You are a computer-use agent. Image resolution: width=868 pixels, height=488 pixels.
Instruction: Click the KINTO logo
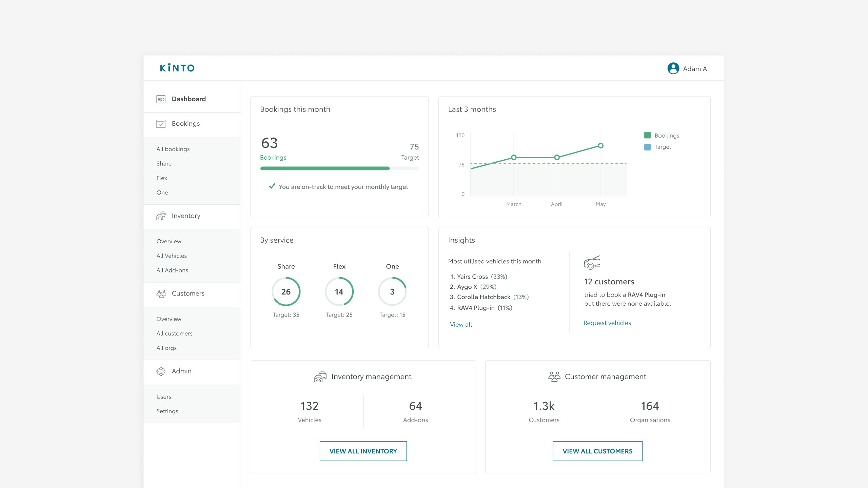point(177,68)
